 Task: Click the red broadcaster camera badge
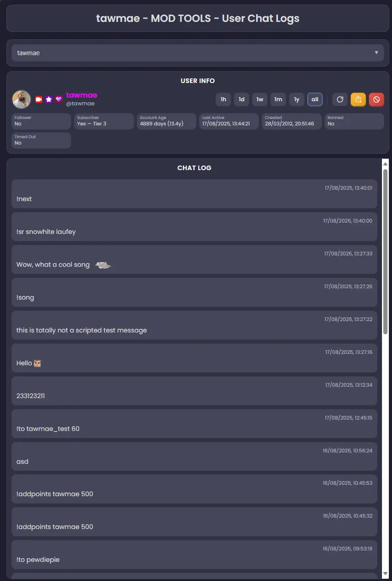tap(39, 99)
